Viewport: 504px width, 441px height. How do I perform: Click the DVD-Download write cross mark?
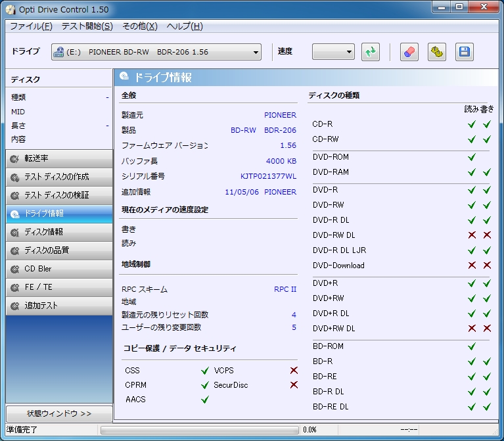click(x=487, y=265)
